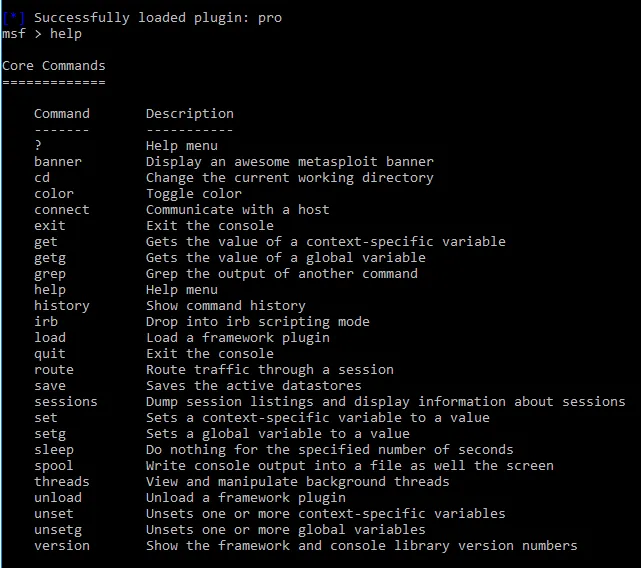Select the 'route' command text
This screenshot has height=568, width=641.
point(54,370)
